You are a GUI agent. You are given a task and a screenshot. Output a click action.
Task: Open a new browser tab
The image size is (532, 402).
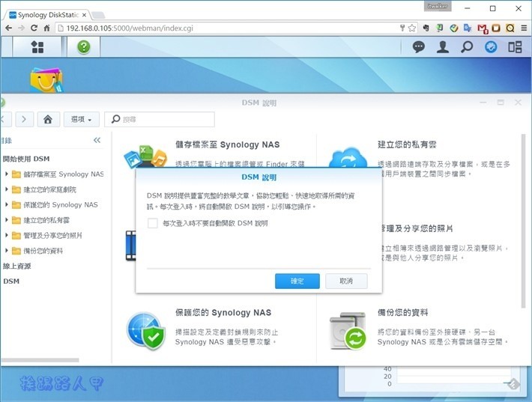pyautogui.click(x=98, y=15)
